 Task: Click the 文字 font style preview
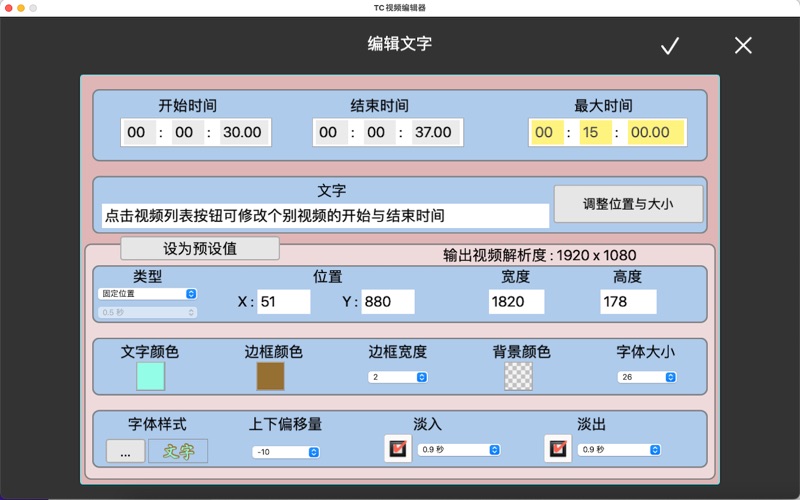(x=178, y=451)
